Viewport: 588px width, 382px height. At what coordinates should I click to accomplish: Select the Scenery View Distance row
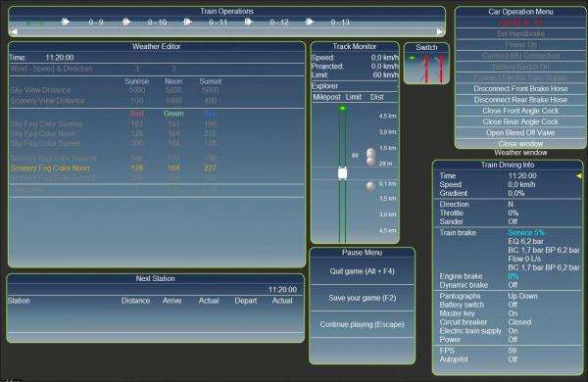coord(157,101)
